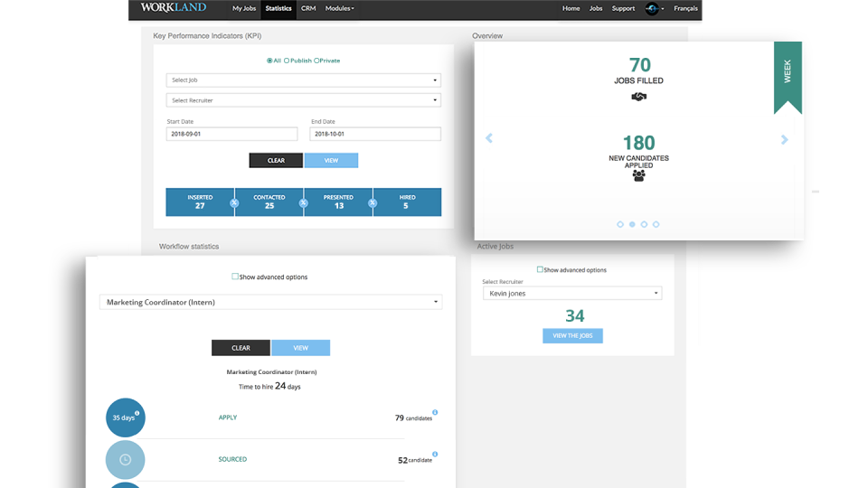The height and width of the screenshot is (488, 868).
Task: Click the Time to hire 24 days text
Action: [x=269, y=386]
